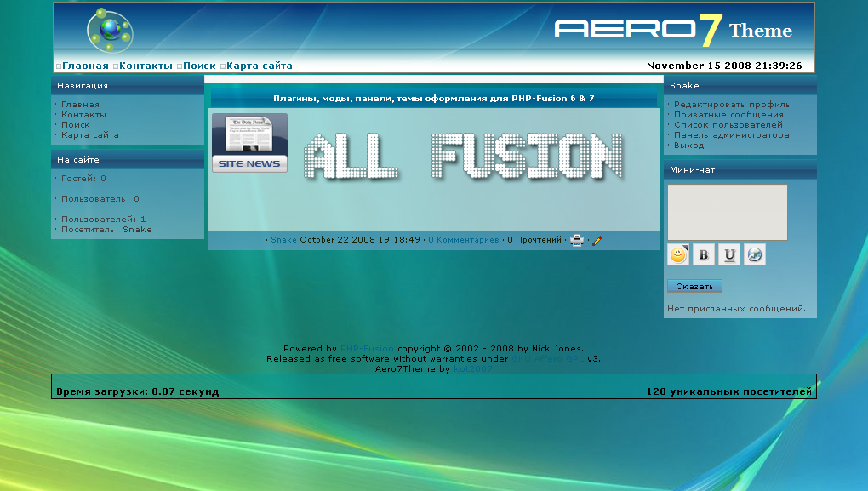Click the Посетитель: Snake entry
Image resolution: width=868 pixels, height=491 pixels.
pyautogui.click(x=106, y=229)
